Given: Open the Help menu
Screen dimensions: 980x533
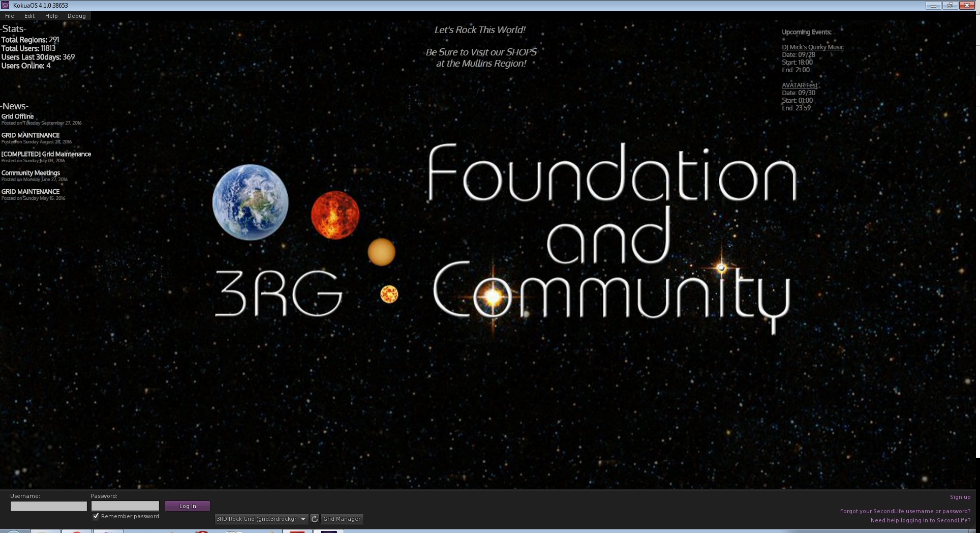Looking at the screenshot, I should coord(51,16).
